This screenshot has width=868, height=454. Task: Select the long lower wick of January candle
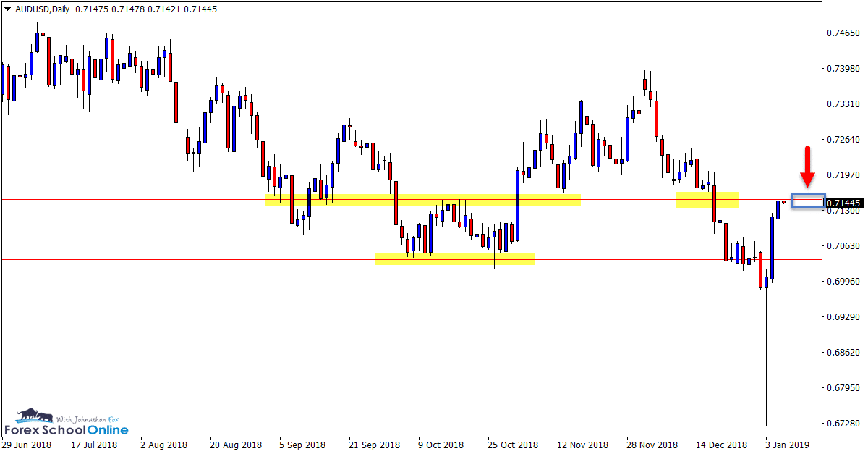click(x=766, y=362)
